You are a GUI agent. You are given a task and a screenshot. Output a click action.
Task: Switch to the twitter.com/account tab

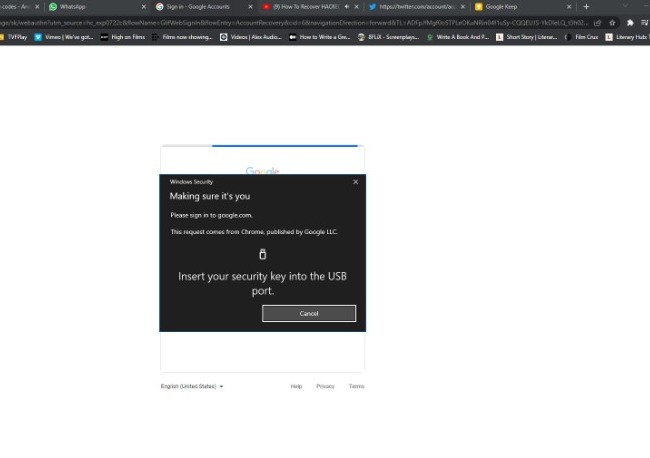tap(417, 7)
